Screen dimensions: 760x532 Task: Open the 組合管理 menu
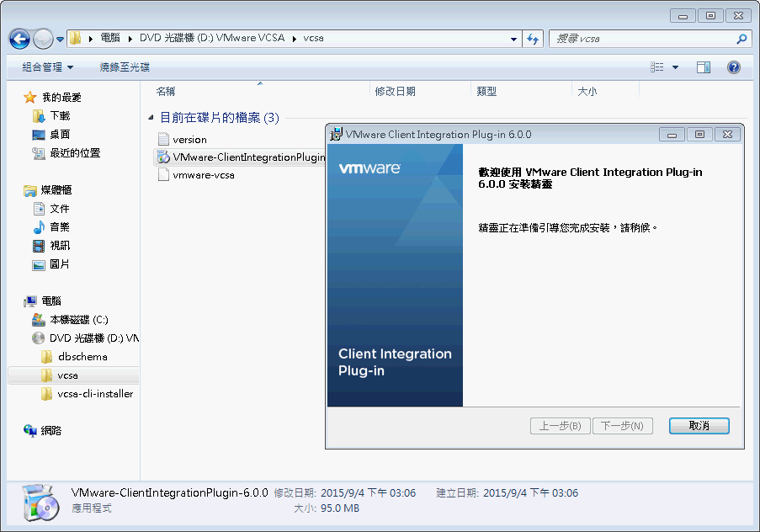coord(47,67)
